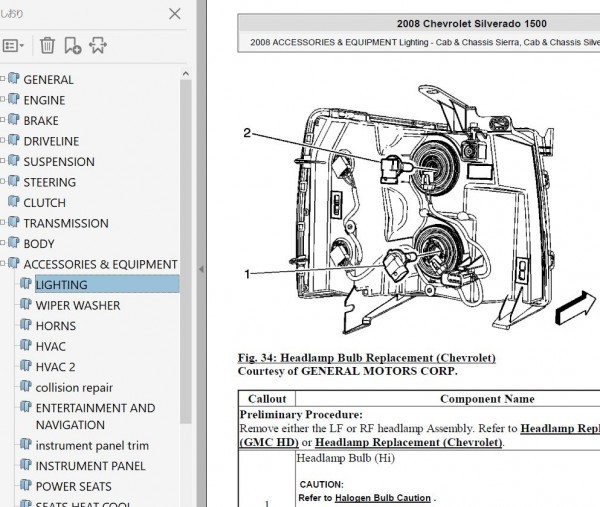Click the instrument panel trim bookmark icon
This screenshot has height=507, width=600.
click(26, 444)
